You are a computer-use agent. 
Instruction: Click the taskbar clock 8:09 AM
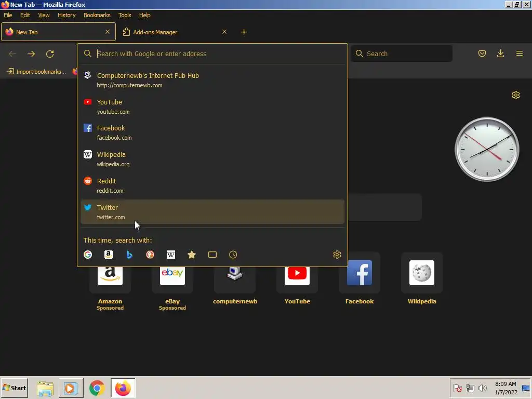coord(506,388)
